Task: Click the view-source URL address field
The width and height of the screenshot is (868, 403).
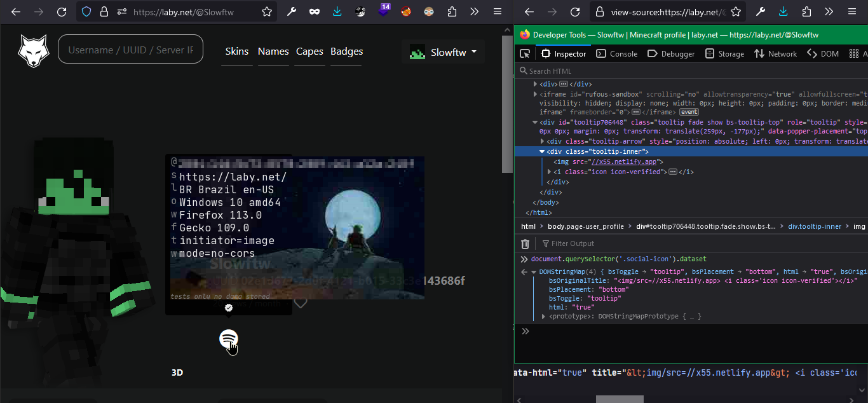Action: [x=667, y=11]
